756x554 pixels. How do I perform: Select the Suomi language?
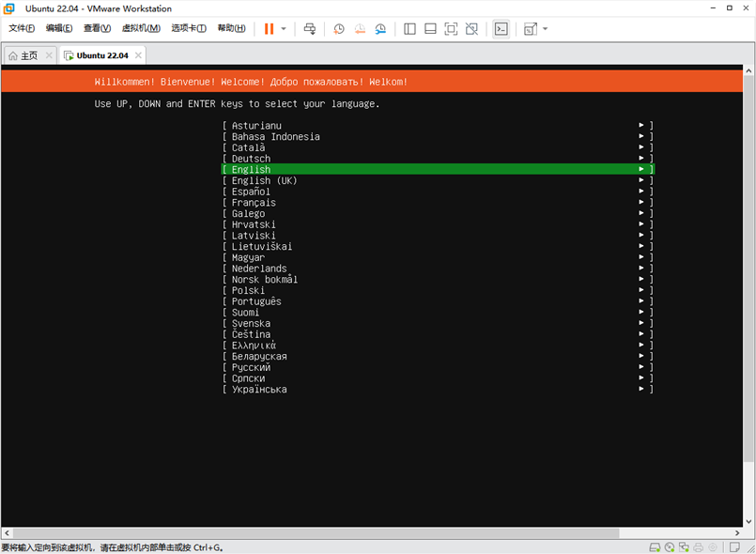438,313
